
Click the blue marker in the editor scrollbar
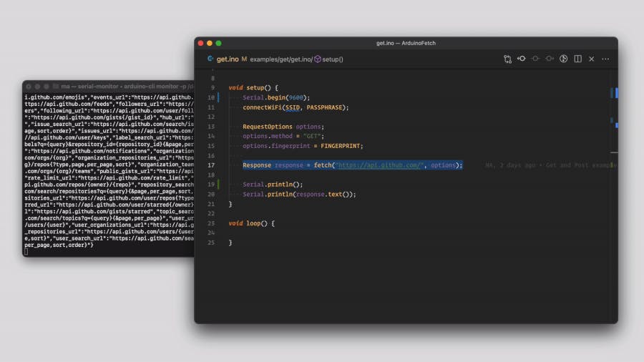click(x=616, y=93)
